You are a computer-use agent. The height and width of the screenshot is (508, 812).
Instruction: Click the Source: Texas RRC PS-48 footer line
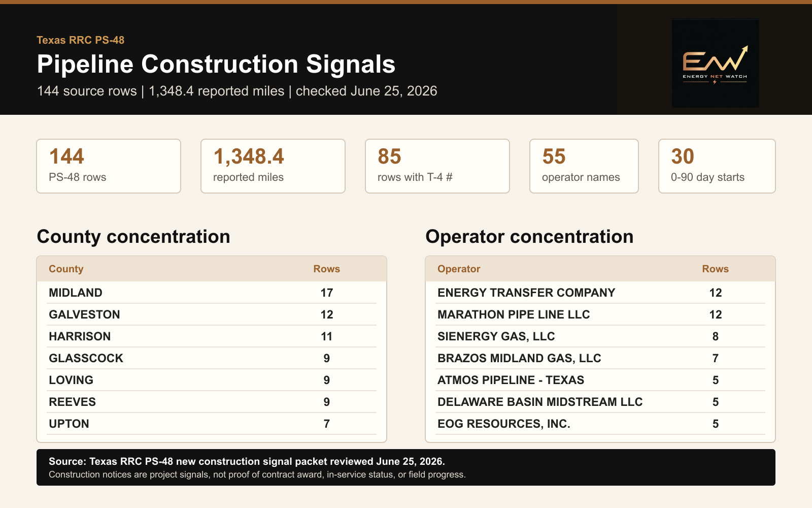point(247,461)
